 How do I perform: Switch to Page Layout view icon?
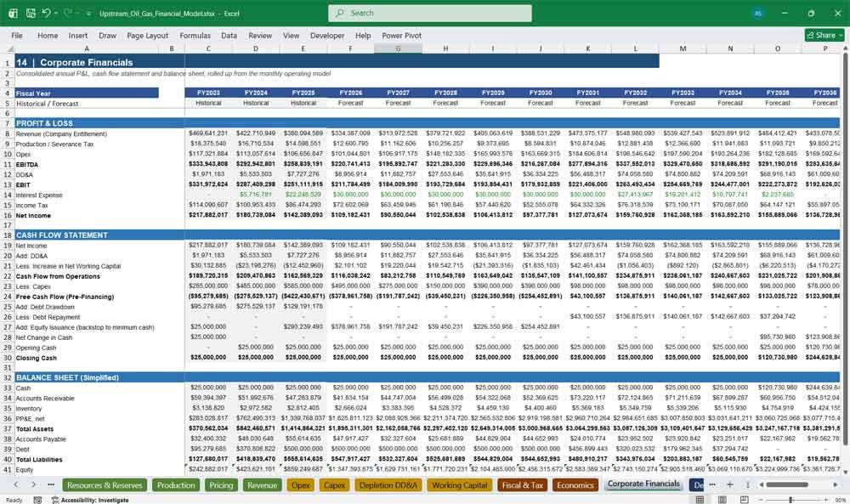point(722,500)
